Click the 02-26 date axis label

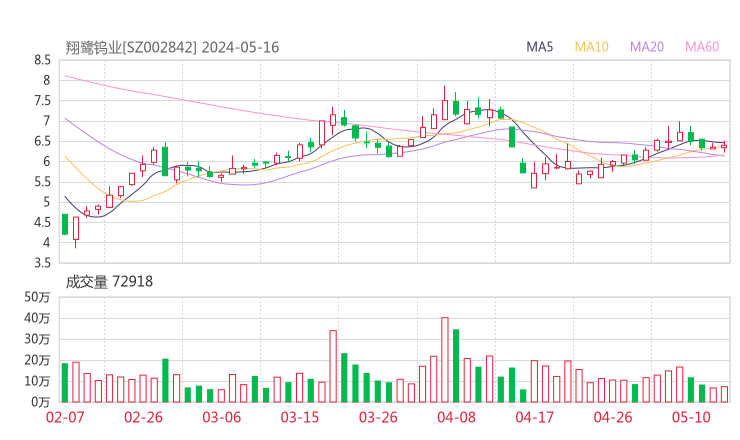click(143, 417)
